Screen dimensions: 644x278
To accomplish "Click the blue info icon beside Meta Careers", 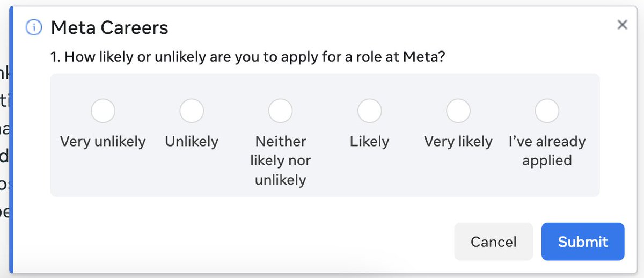I will click(x=34, y=27).
